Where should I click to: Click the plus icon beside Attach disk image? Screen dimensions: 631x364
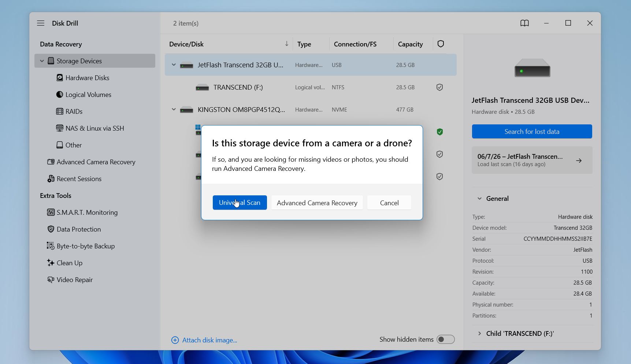[175, 340]
